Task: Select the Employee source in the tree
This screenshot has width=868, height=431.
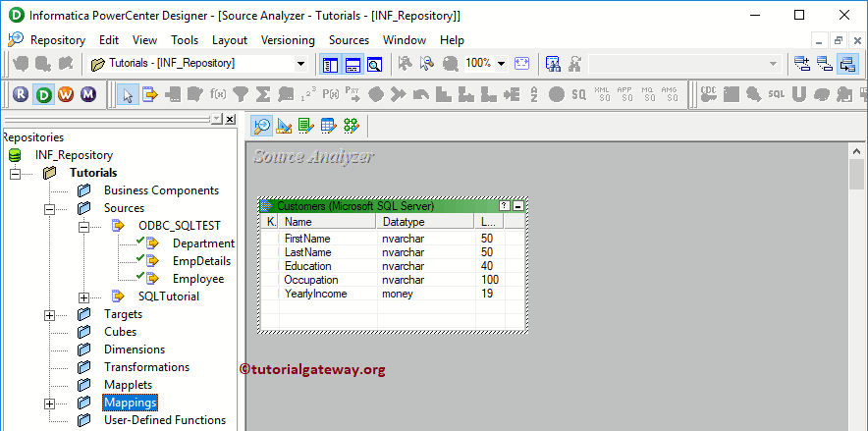Action: coord(198,279)
